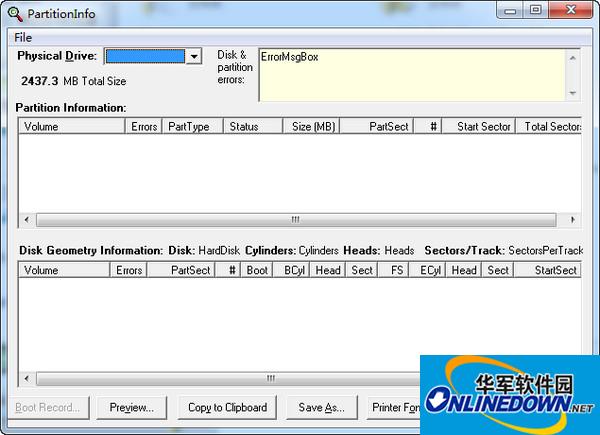Click the Copy to Clipboard button
The width and height of the screenshot is (600, 435).
tap(228, 408)
